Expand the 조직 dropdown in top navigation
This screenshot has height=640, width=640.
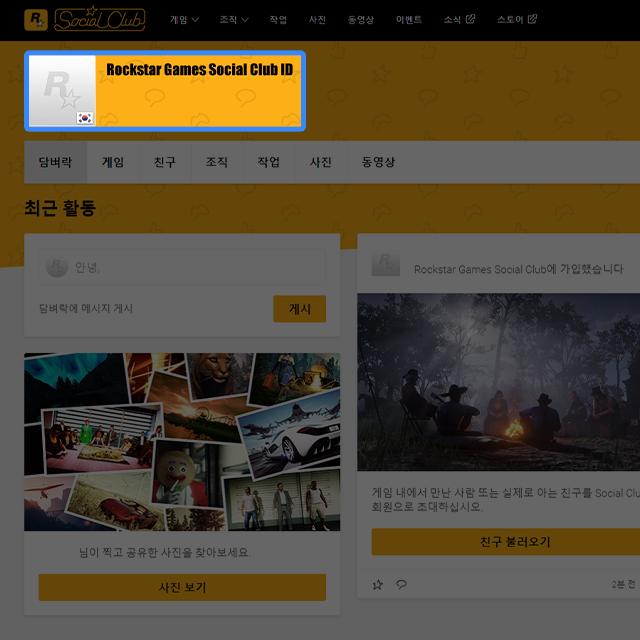click(234, 20)
